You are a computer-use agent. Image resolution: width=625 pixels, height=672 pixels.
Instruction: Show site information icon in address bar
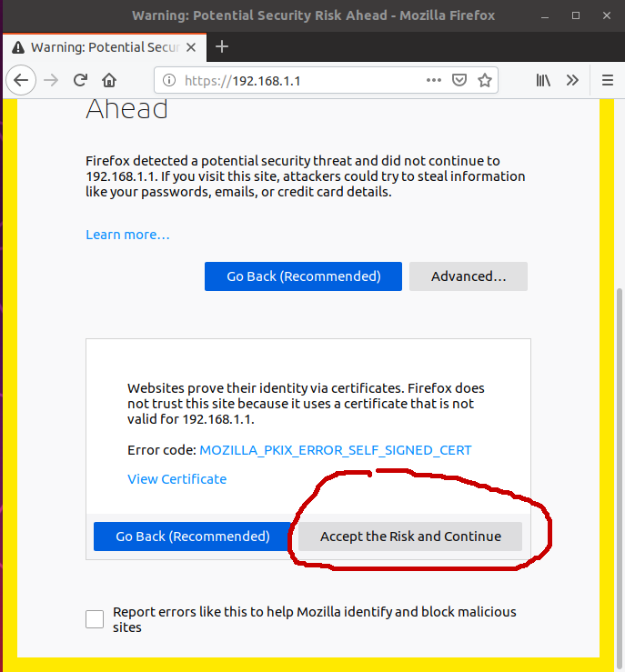169,80
